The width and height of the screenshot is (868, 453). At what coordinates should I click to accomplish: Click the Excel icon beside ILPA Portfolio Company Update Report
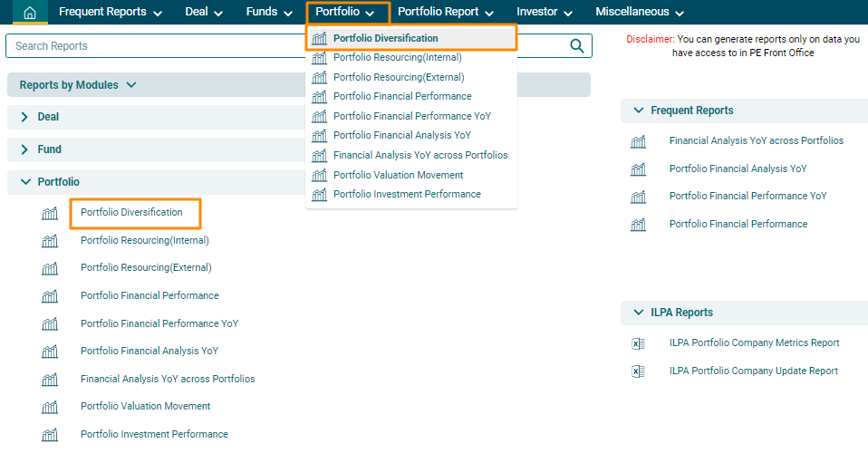point(638,371)
